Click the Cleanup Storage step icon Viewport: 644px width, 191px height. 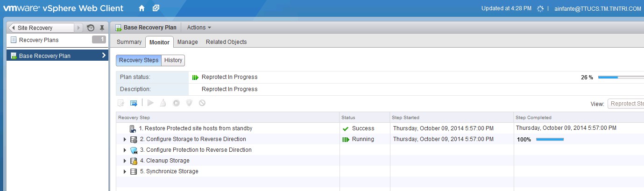[x=134, y=161]
